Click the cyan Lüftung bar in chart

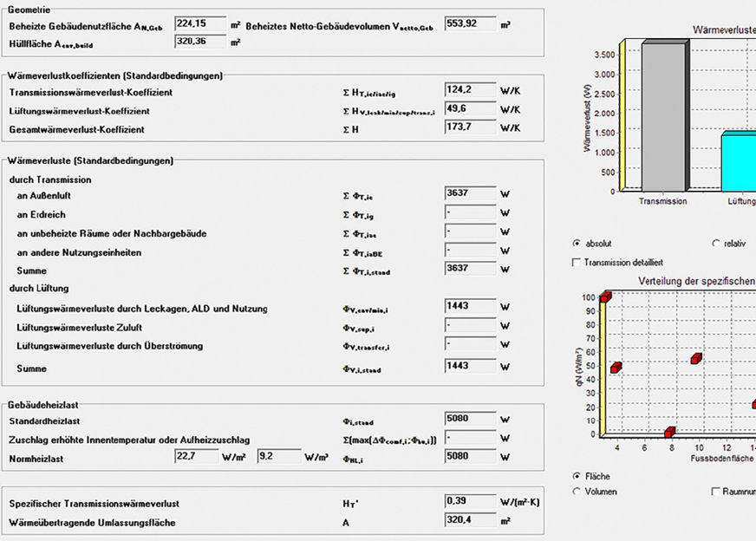(x=739, y=161)
